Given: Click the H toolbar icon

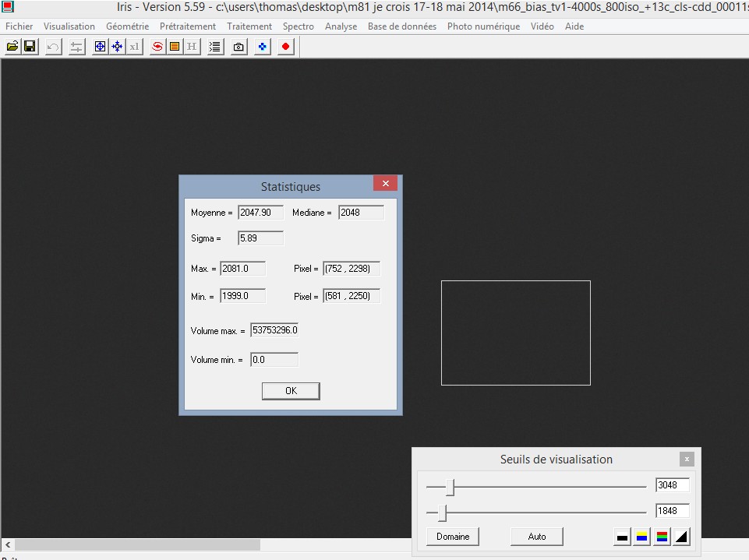Looking at the screenshot, I should tap(192, 47).
